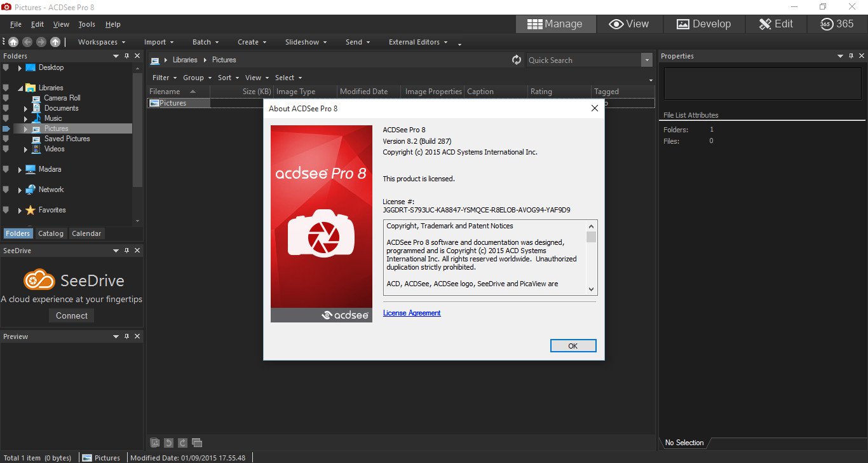The image size is (868, 463).
Task: Click the Libraries folder icon in tree
Action: pyautogui.click(x=31, y=88)
